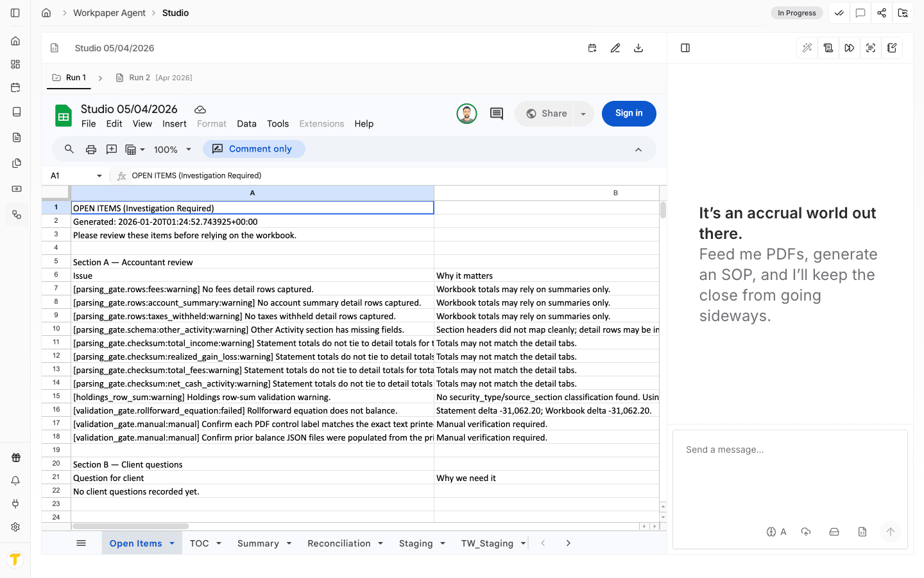Download the workpaper using the download icon
Image resolution: width=924 pixels, height=578 pixels.
point(638,48)
